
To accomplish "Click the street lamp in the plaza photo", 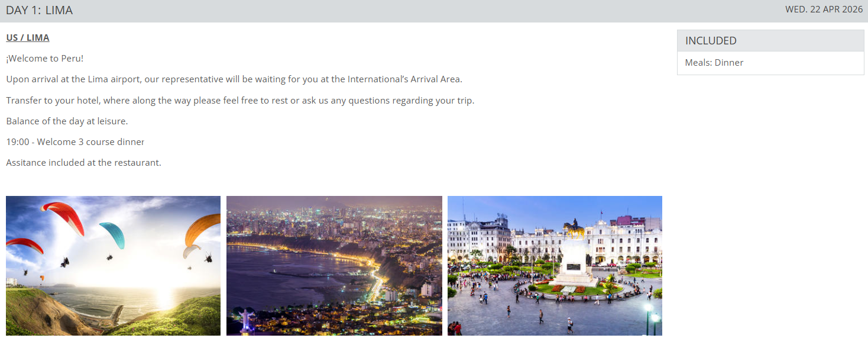I will pos(648,317).
